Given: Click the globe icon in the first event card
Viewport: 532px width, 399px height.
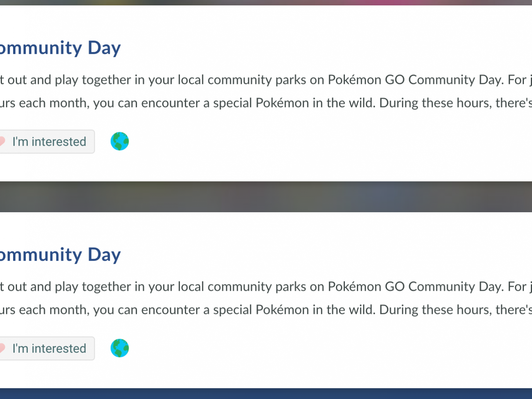Looking at the screenshot, I should (x=119, y=141).
